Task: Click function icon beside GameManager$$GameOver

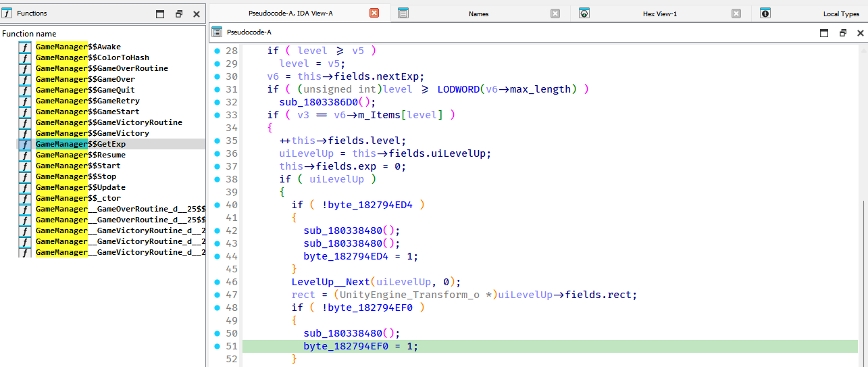Action: [25, 79]
